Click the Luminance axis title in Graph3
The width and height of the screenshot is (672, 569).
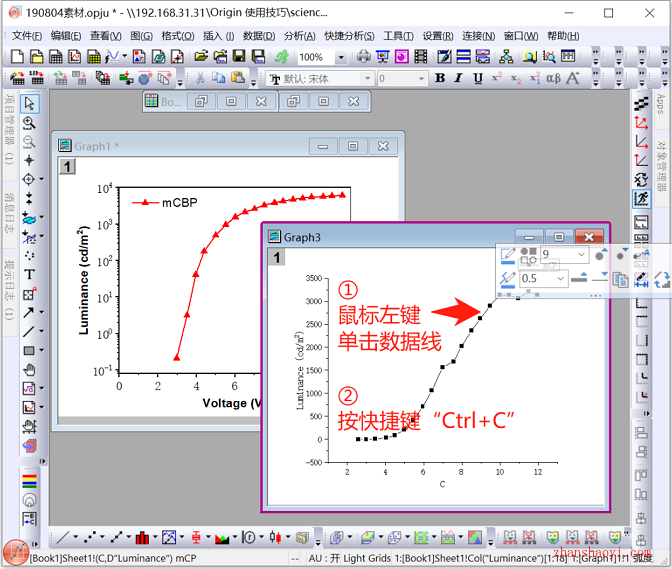coord(300,371)
